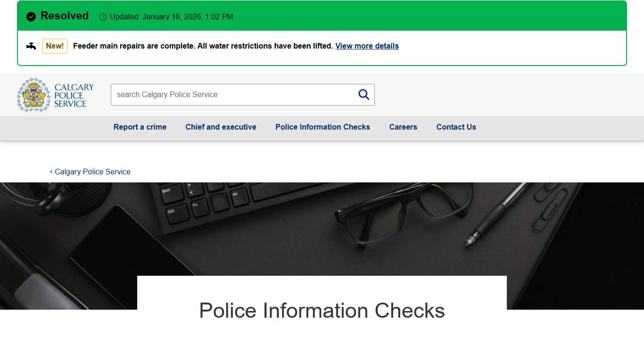The image size is (644, 362).
Task: Click the View more details link
Action: (367, 46)
